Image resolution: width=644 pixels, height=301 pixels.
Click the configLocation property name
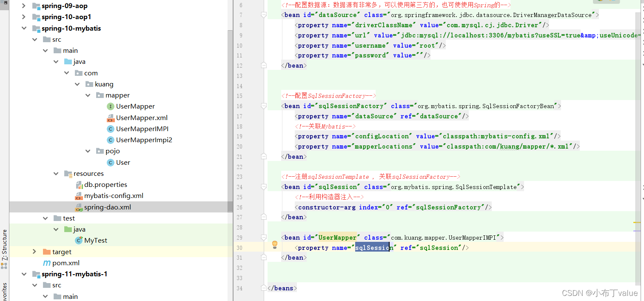381,136
